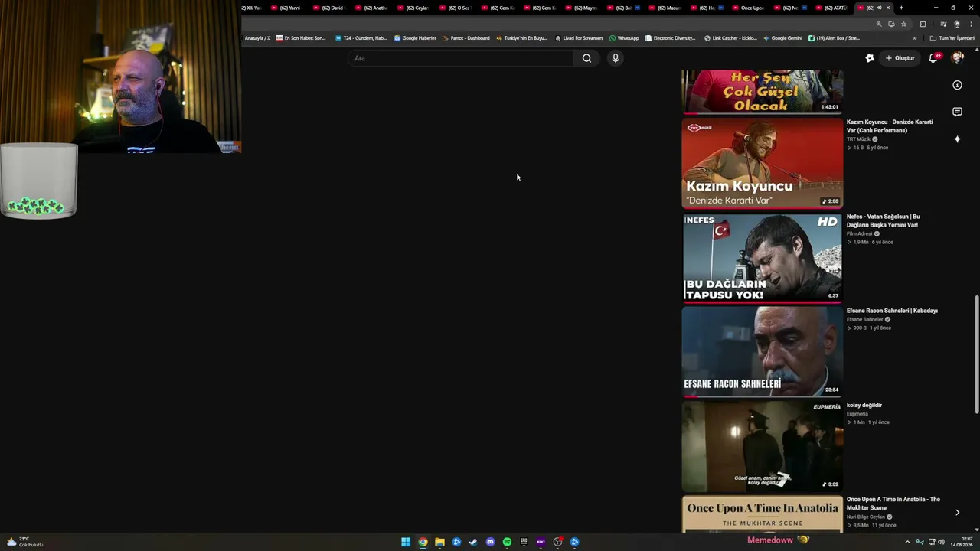
Task: Expand the hidden bookmarks overflow chevron
Action: click(x=914, y=38)
